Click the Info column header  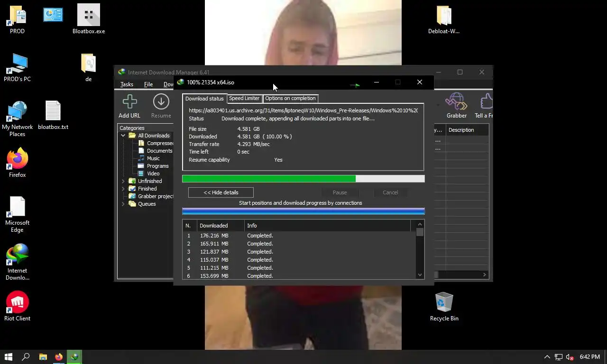click(328, 226)
